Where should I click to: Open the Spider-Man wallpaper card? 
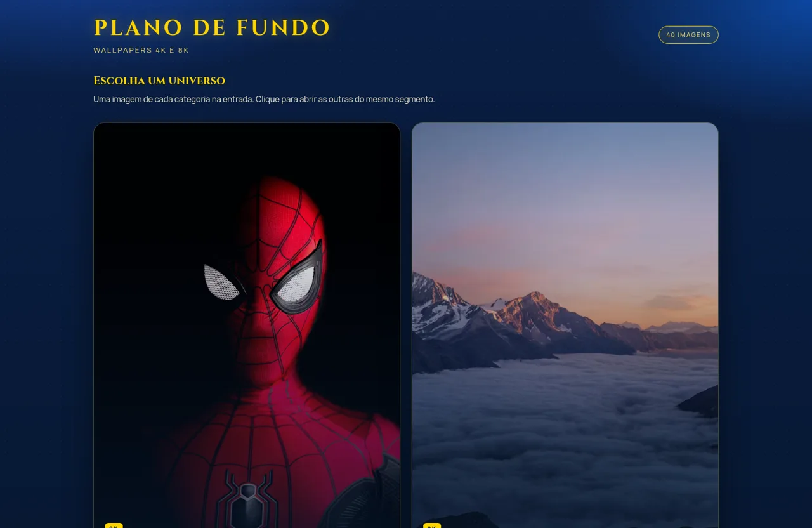pos(247,325)
